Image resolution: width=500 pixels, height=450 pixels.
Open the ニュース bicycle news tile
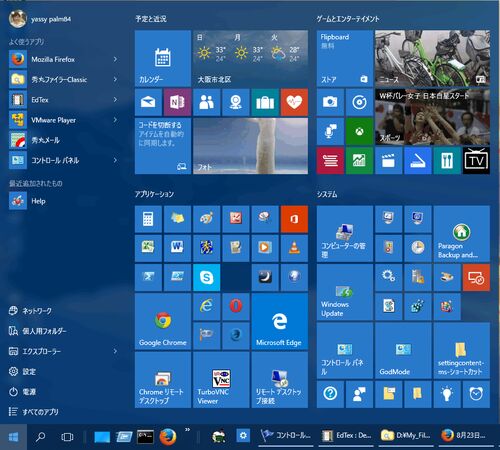tap(432, 58)
